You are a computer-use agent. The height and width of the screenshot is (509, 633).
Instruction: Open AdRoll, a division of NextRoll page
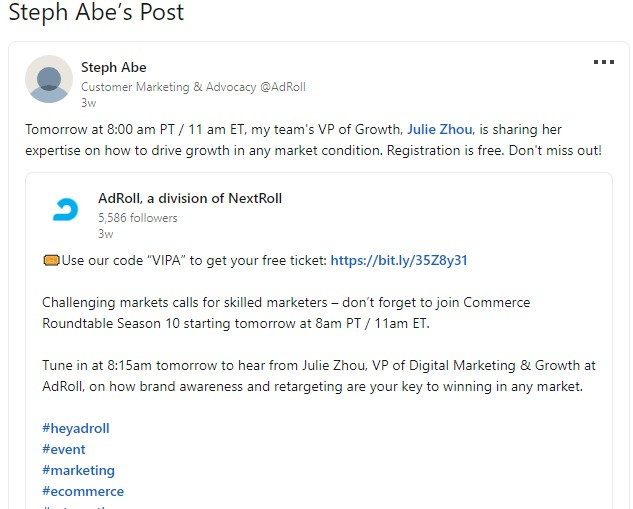pos(190,198)
